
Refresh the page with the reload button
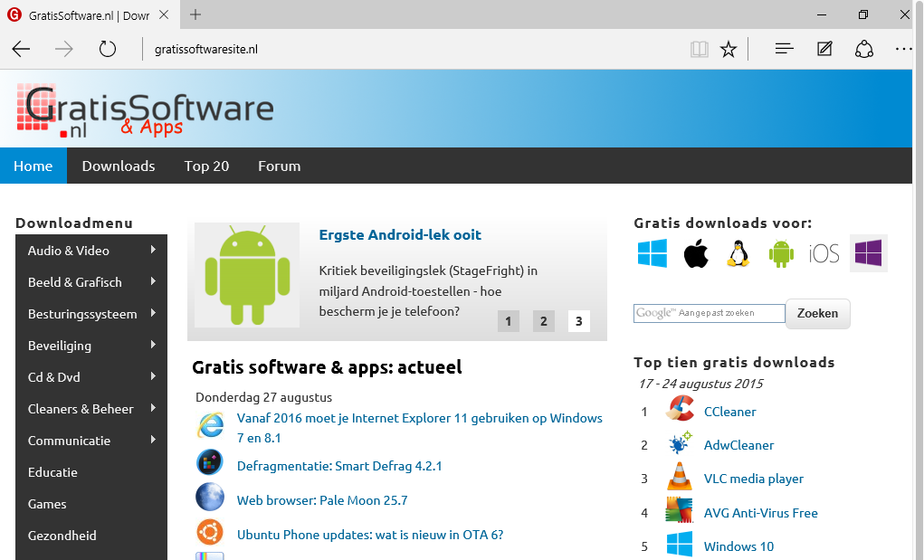click(x=108, y=49)
